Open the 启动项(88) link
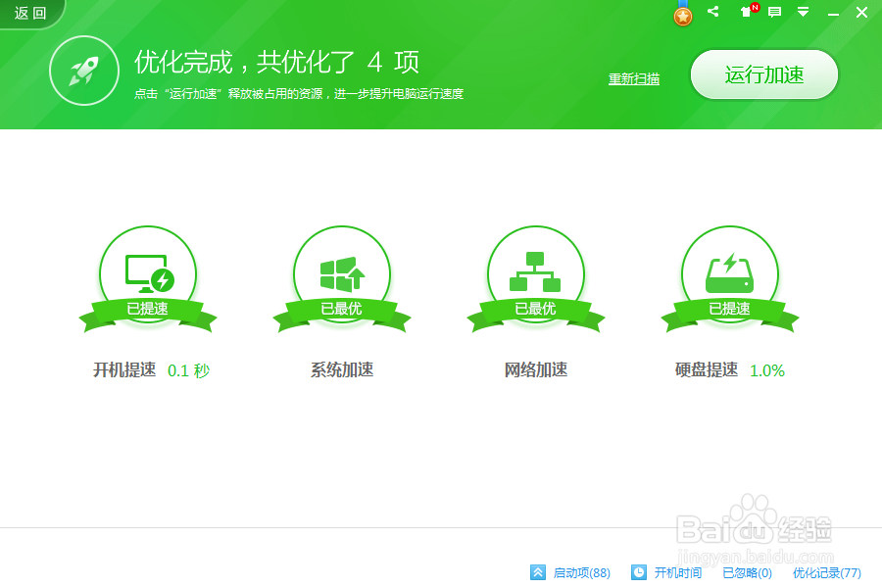Viewport: 882px width, 588px height. tap(581, 572)
